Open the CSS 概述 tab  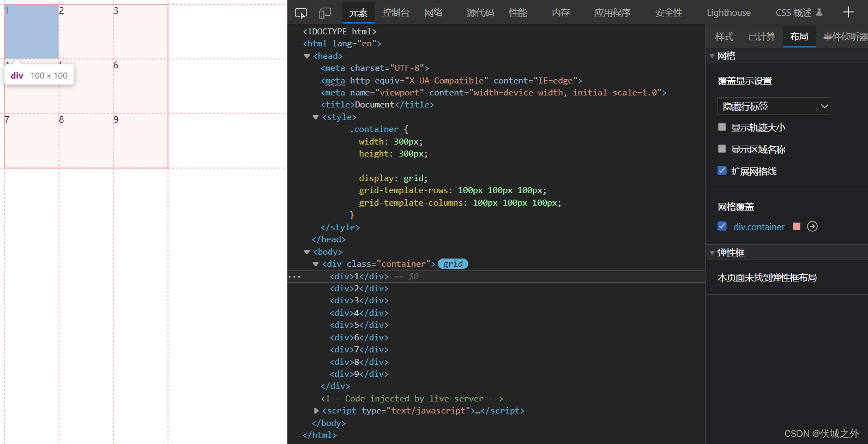coord(793,13)
